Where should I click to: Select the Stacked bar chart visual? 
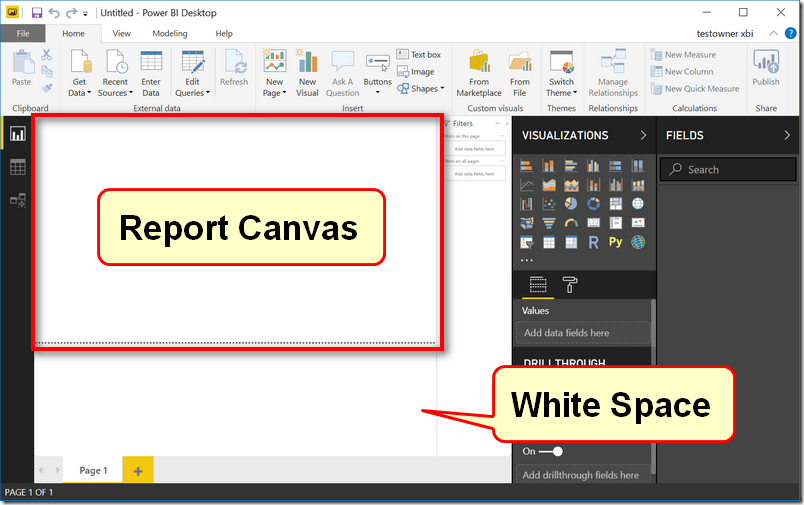tap(526, 166)
